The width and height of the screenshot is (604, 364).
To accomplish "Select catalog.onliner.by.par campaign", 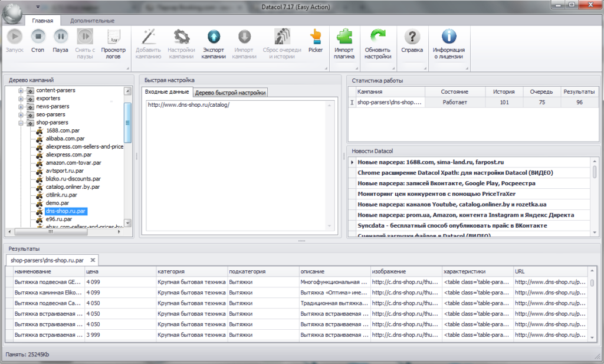I will (73, 187).
